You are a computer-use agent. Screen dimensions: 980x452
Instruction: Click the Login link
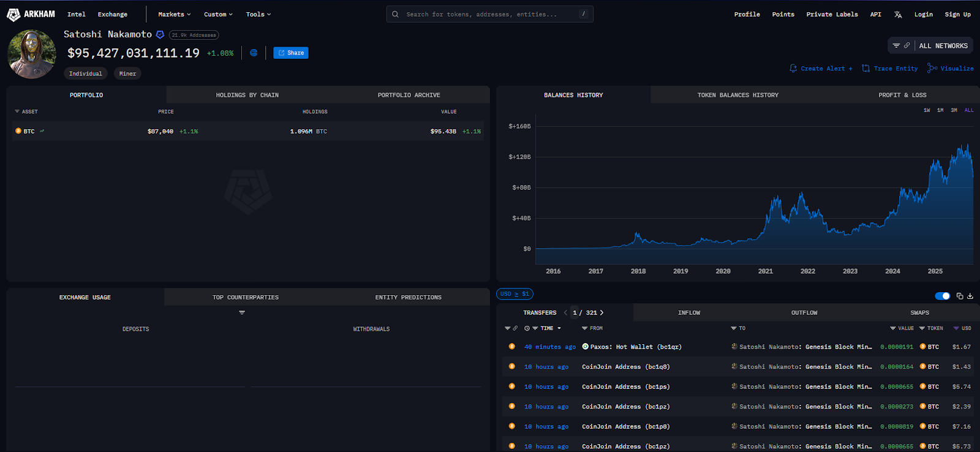pyautogui.click(x=924, y=14)
